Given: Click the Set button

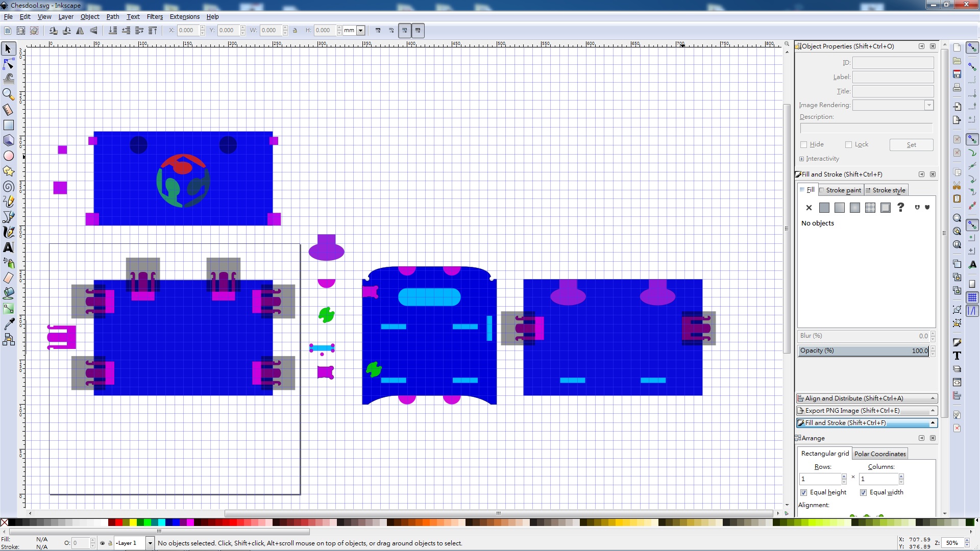Looking at the screenshot, I should click(x=911, y=145).
